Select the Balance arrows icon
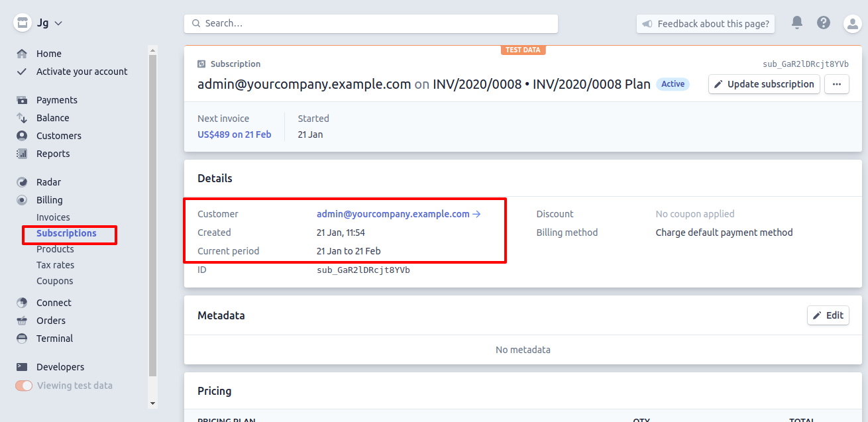 [22, 118]
